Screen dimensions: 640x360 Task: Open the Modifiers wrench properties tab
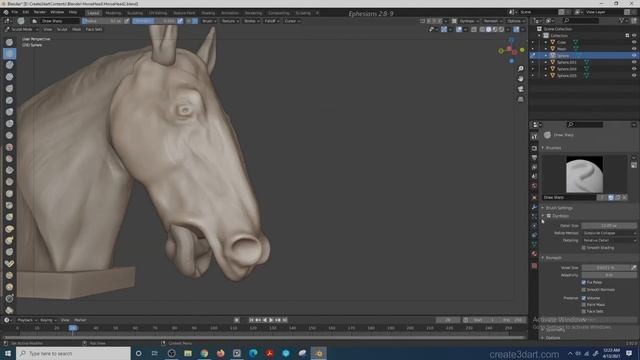(x=534, y=207)
